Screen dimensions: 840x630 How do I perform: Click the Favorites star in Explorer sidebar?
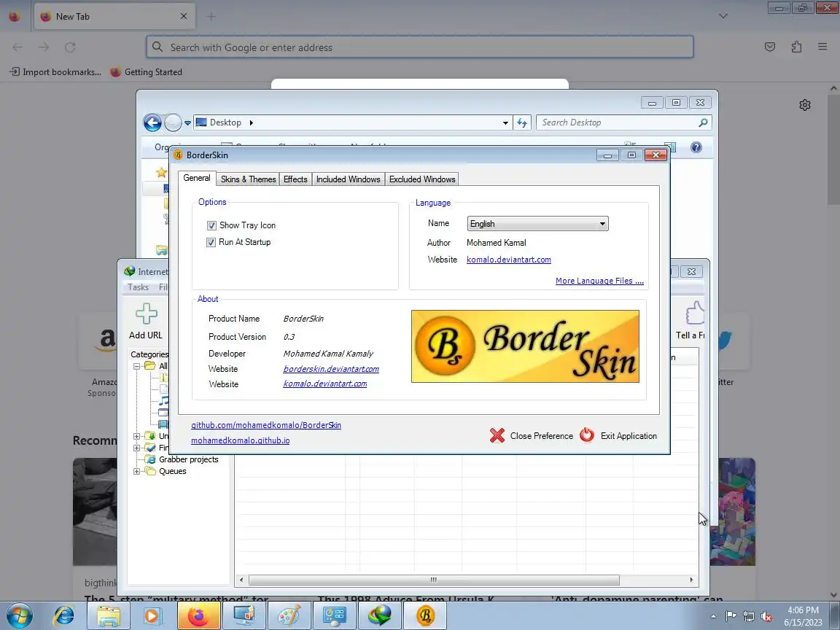point(161,172)
